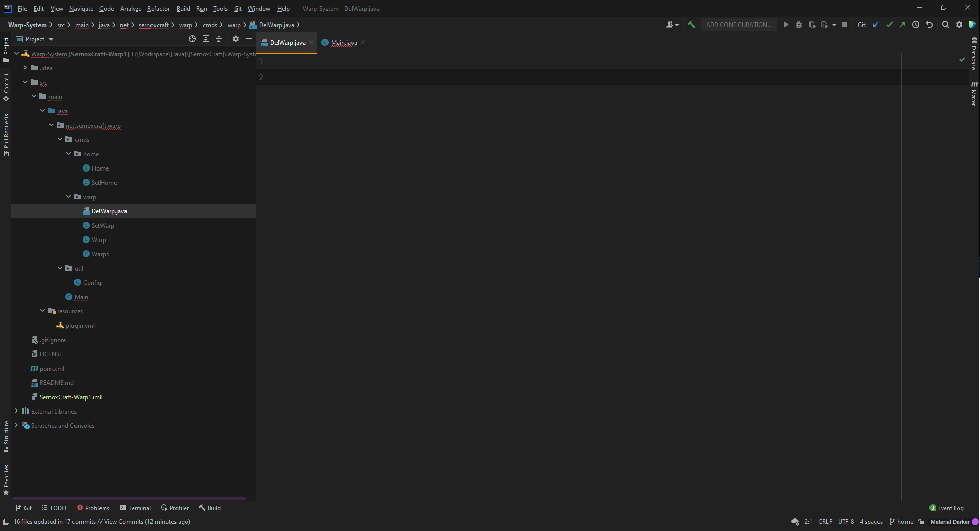Click the green Build Project hammer icon

click(x=691, y=25)
